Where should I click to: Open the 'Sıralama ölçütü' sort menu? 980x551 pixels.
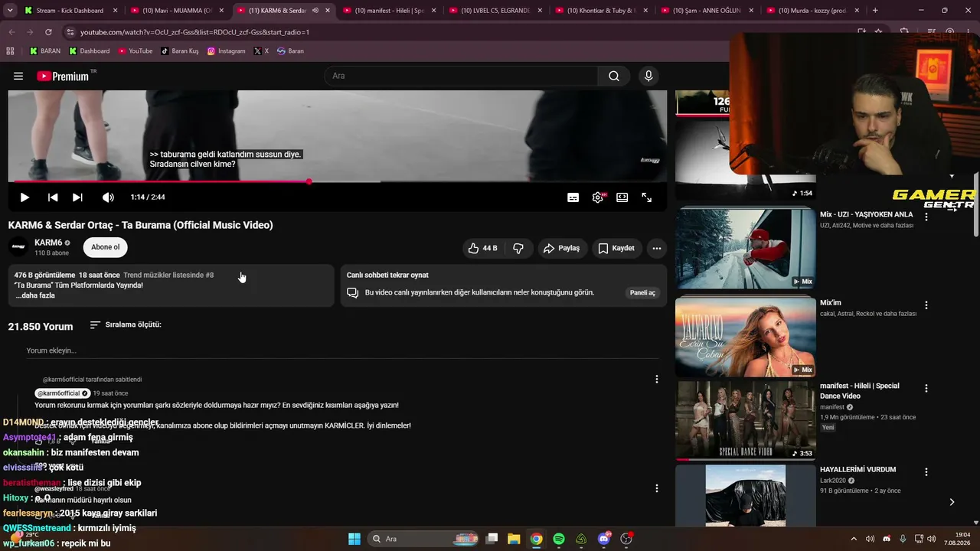pos(126,324)
